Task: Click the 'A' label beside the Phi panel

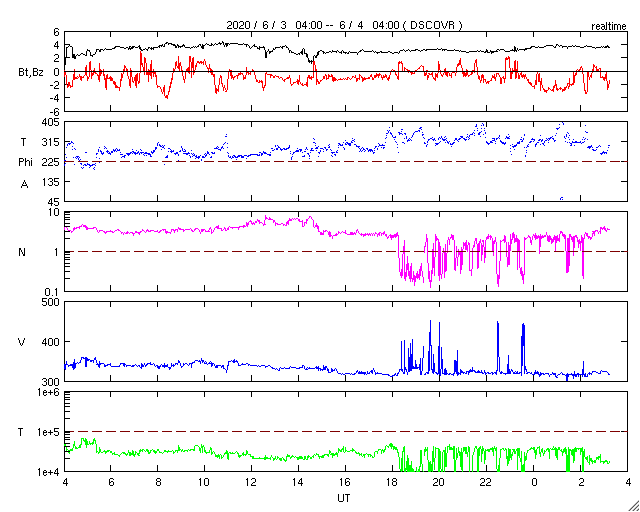Action: pos(24,185)
